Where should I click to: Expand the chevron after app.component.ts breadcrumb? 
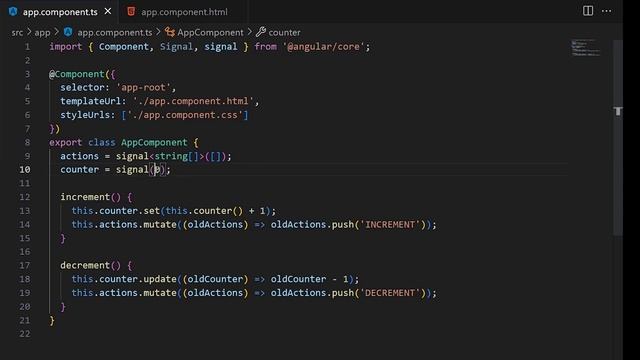158,31
